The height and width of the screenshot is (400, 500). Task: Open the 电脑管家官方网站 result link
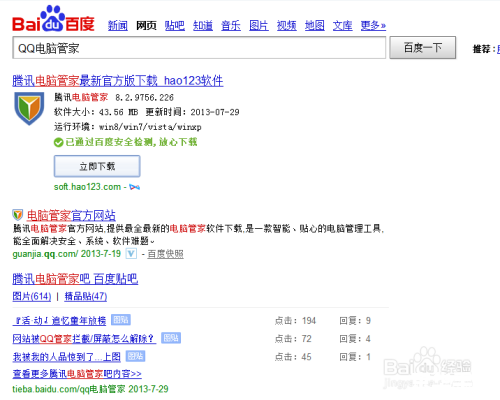71,216
